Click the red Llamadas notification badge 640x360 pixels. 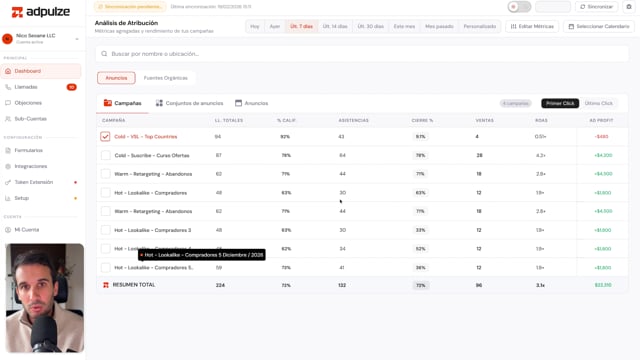71,87
